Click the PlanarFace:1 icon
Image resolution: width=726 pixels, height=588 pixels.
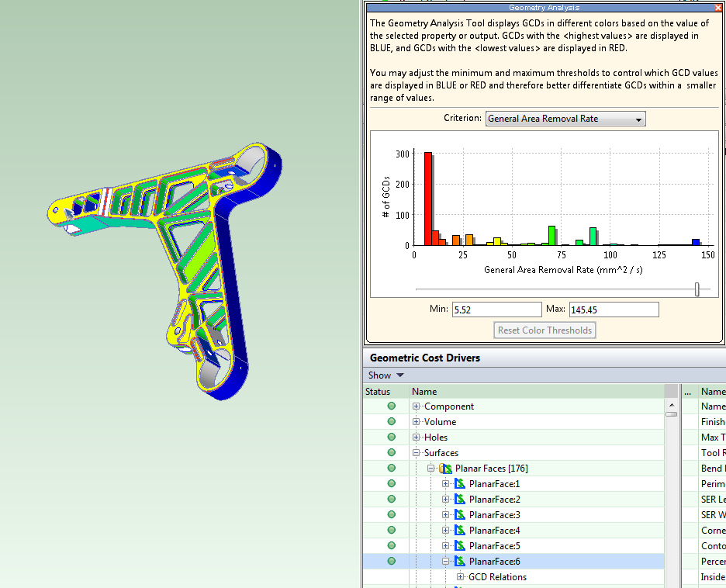(x=460, y=484)
